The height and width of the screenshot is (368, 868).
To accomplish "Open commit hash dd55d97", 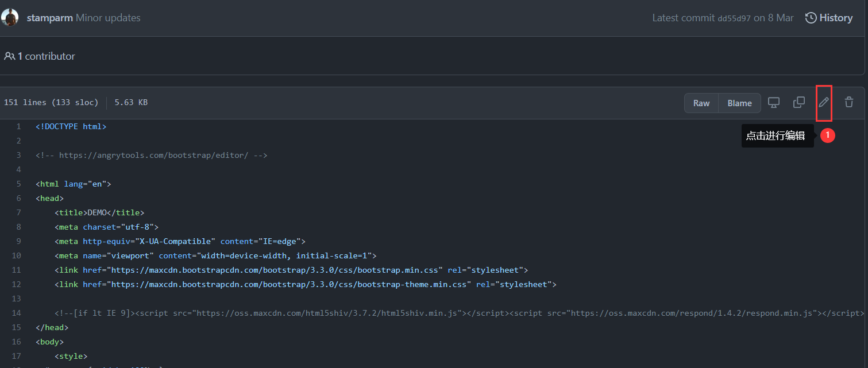I will pyautogui.click(x=734, y=18).
